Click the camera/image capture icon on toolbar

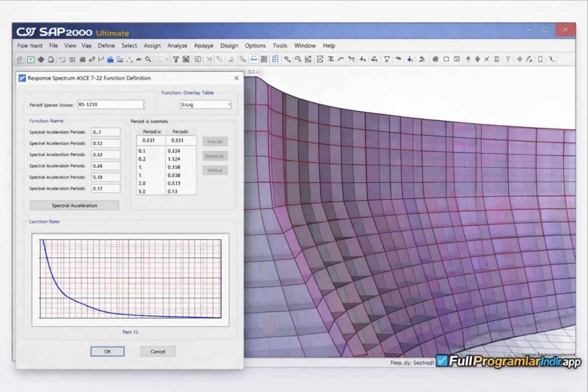[186, 59]
